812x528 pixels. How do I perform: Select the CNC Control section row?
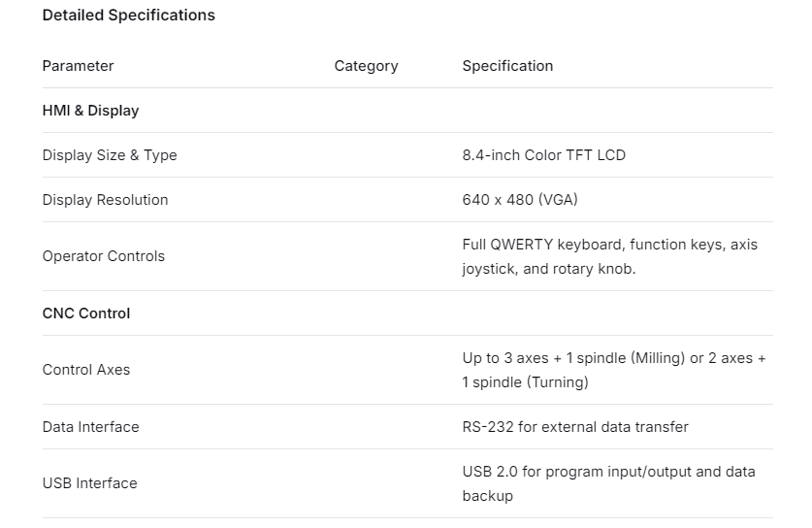[x=86, y=313]
